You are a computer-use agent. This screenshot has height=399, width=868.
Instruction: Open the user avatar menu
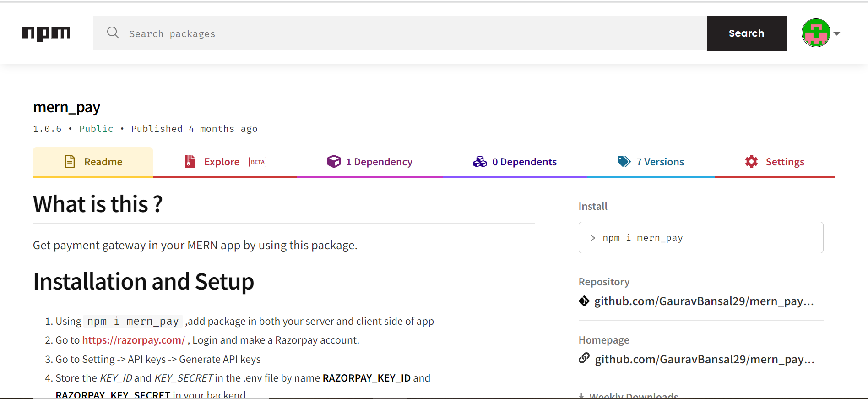816,33
